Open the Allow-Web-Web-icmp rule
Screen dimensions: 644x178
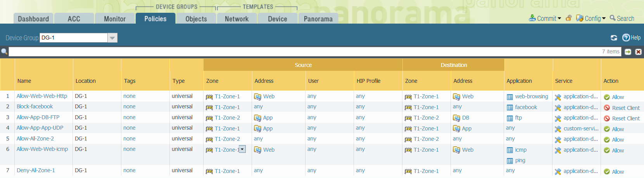coord(42,149)
